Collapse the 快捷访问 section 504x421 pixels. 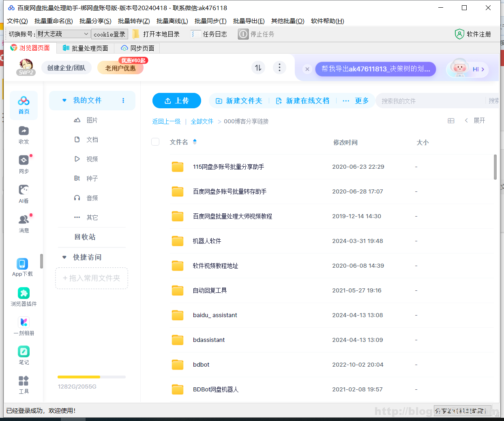64,257
